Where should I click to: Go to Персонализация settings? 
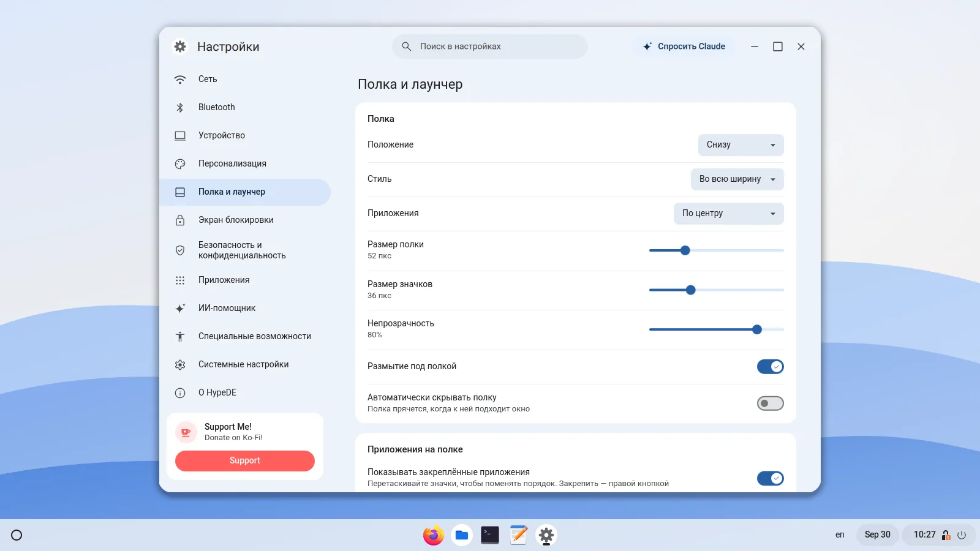tap(245, 164)
